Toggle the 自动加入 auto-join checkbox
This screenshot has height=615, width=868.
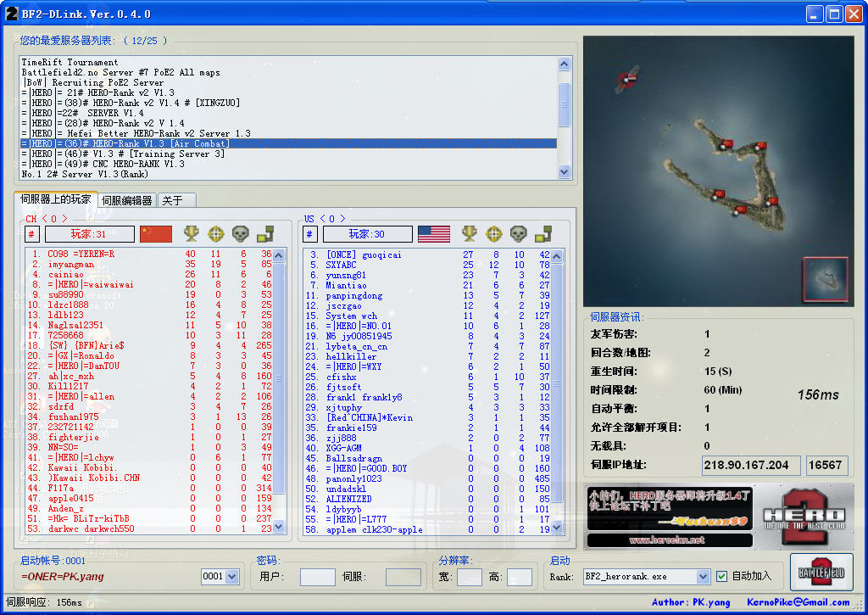(722, 576)
